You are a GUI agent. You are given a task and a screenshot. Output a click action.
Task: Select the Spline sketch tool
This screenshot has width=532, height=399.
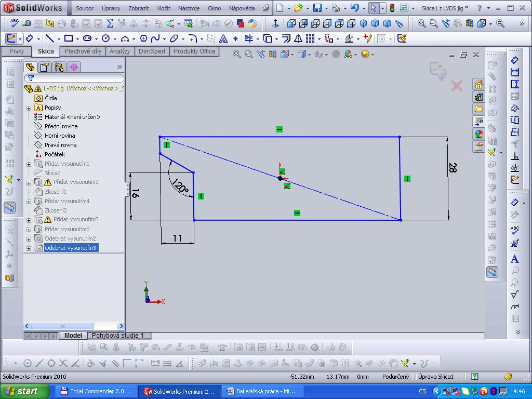click(155, 38)
